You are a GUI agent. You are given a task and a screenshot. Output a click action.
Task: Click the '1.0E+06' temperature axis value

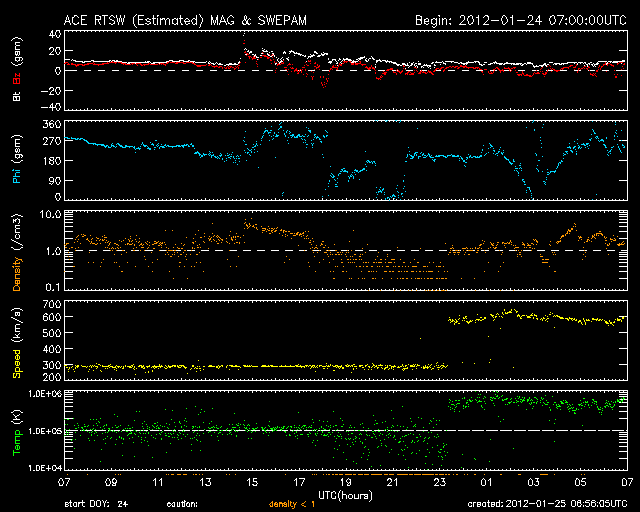coord(45,394)
